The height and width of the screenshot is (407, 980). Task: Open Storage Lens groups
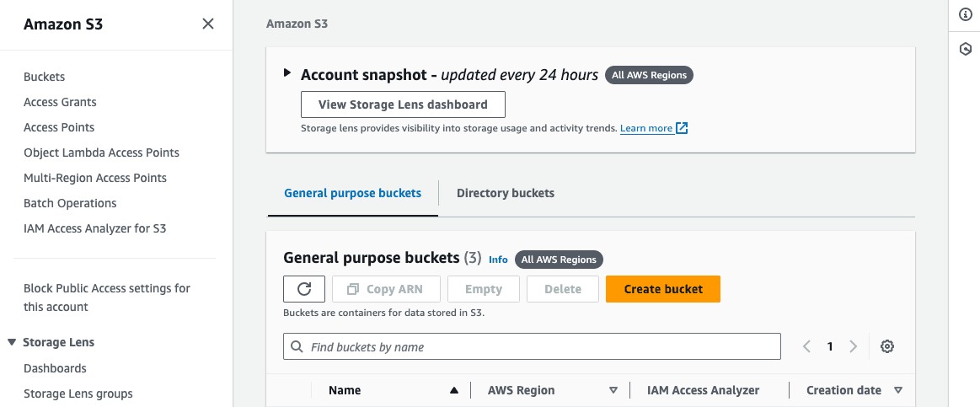tap(78, 394)
